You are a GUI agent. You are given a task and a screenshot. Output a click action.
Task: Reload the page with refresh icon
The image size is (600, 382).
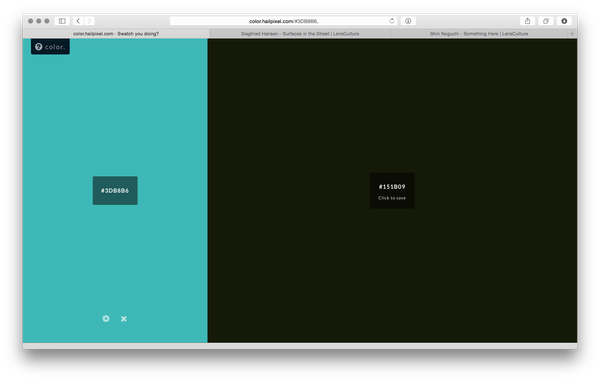391,21
